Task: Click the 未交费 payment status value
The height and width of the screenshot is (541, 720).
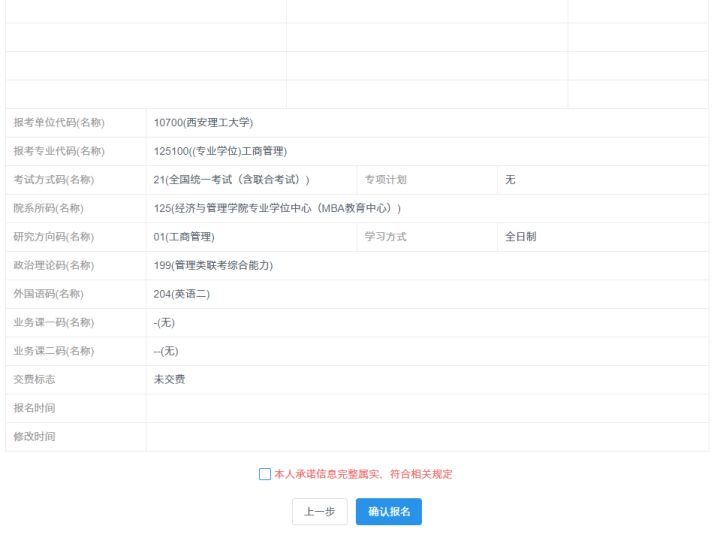Action: click(169, 379)
